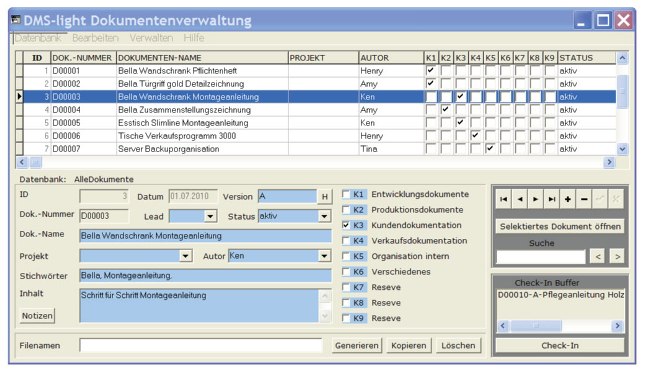Go to next record in navigator
647x372 pixels.
pyautogui.click(x=536, y=199)
